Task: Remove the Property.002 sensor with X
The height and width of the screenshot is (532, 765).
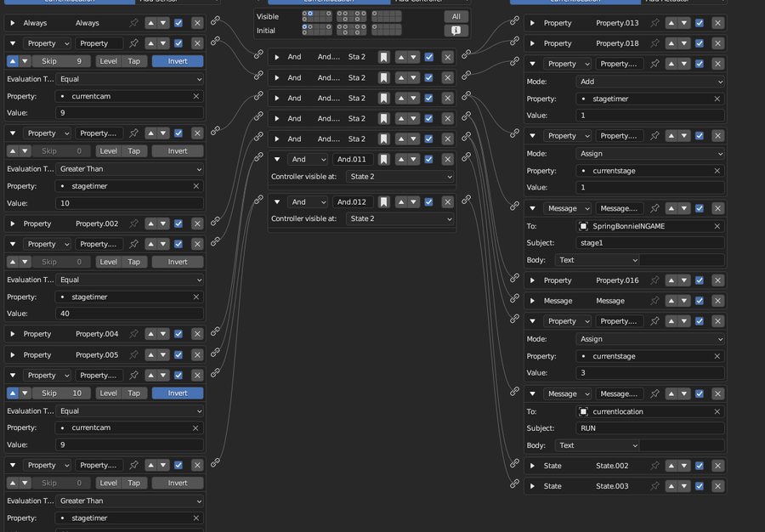Action: (x=197, y=224)
